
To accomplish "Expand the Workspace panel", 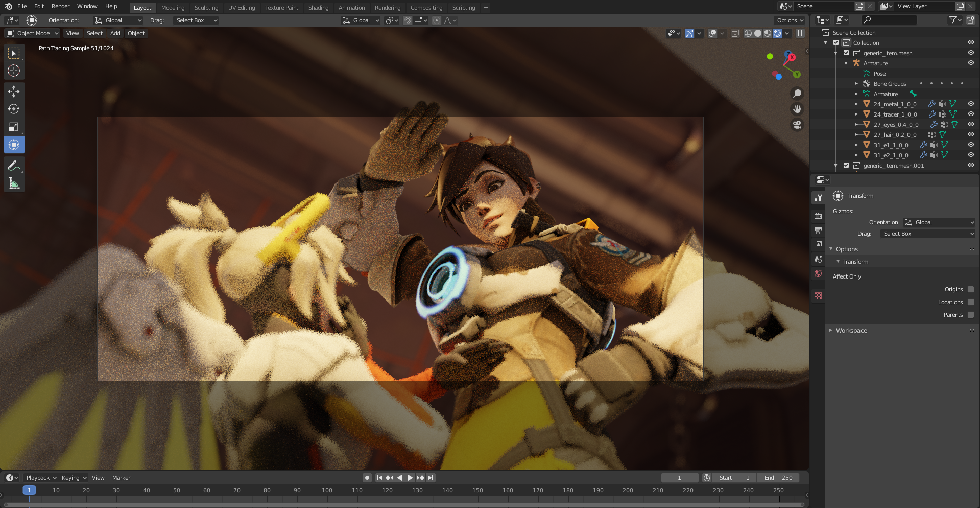I will coord(831,331).
